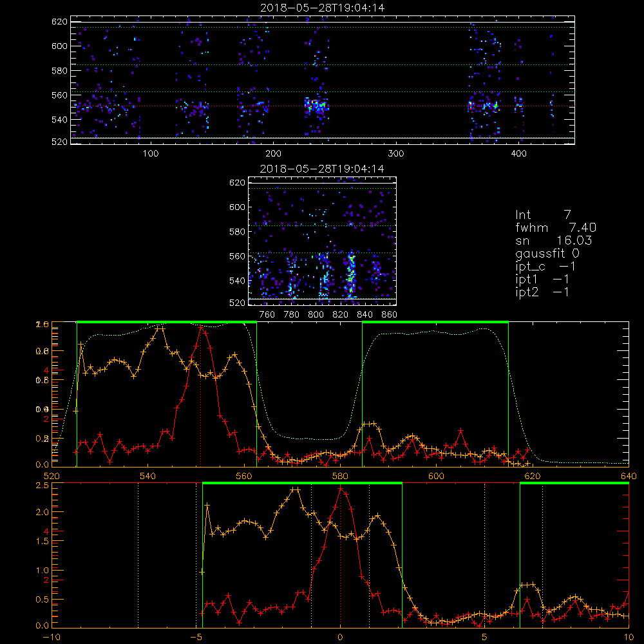Click x-axis label 400 on top image

coord(518,154)
